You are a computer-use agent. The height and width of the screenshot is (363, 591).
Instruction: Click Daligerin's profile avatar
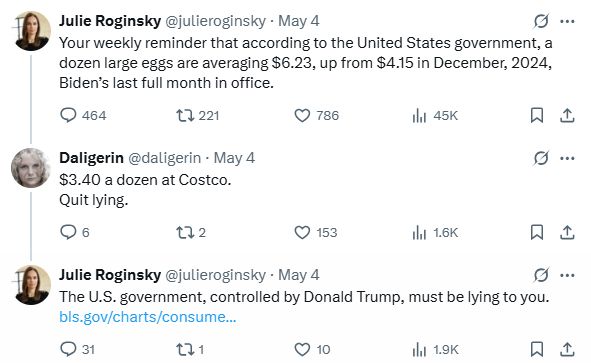pos(31,168)
